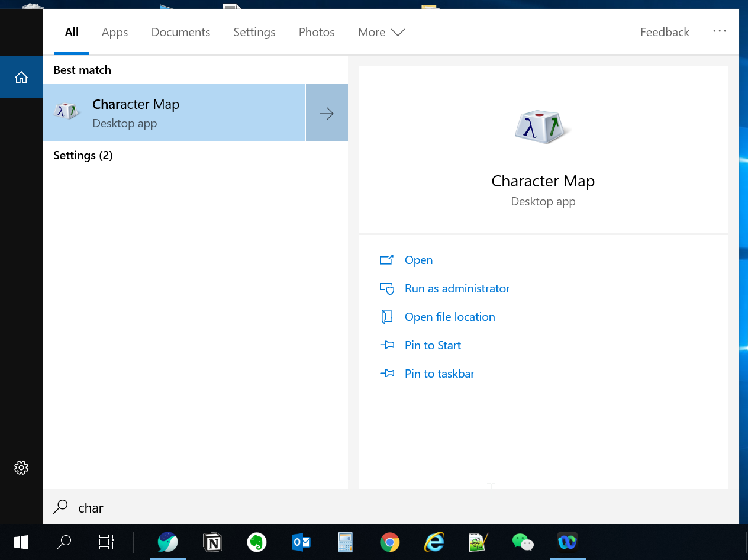Show the Settings (2) results group

pos(83,155)
